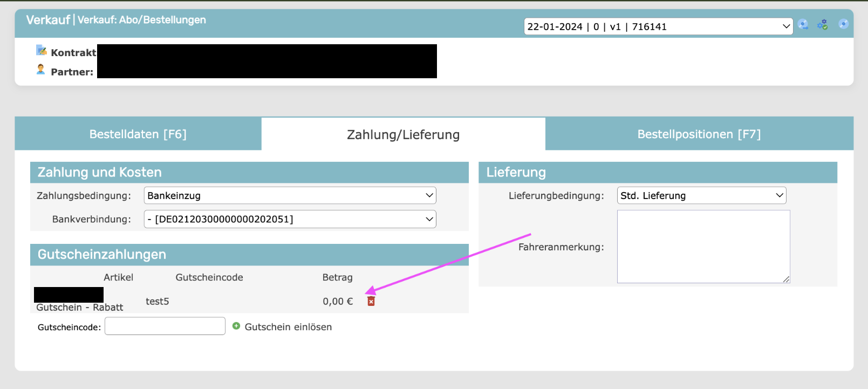The width and height of the screenshot is (868, 389).
Task: Click the disc icon with blue arrow
Action: [803, 24]
